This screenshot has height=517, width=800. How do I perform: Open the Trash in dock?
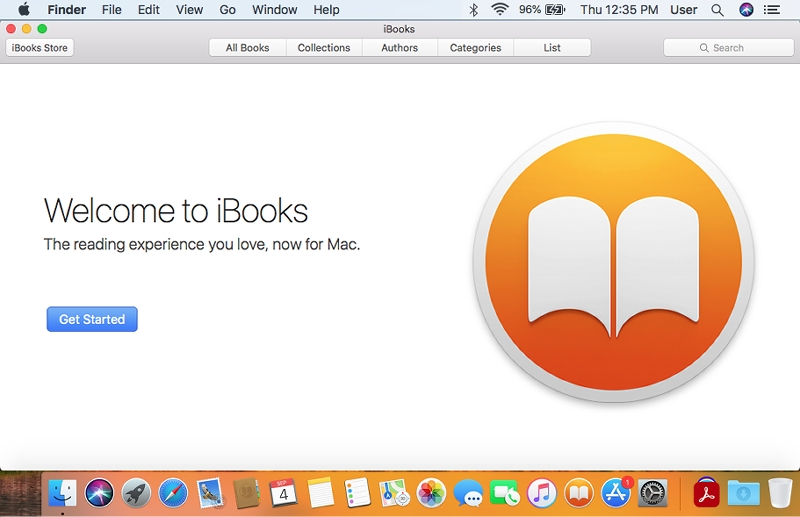tap(780, 494)
